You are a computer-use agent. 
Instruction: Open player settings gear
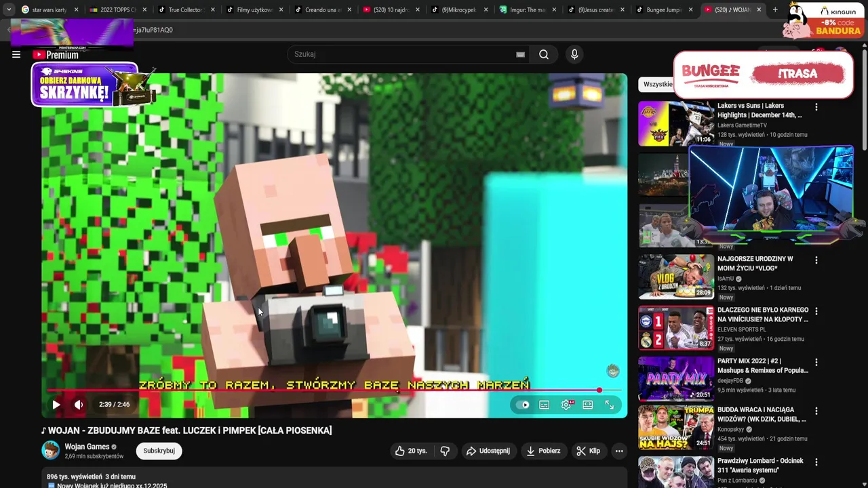coord(566,405)
